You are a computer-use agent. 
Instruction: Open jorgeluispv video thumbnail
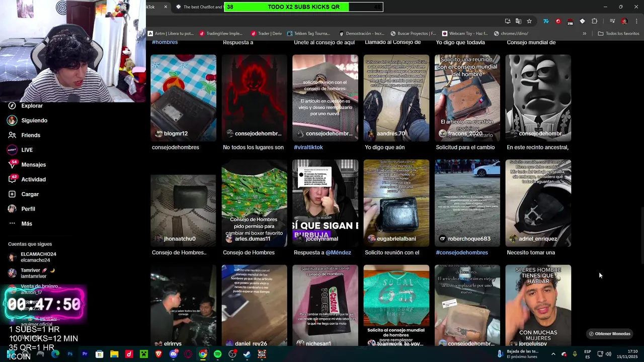click(538, 306)
